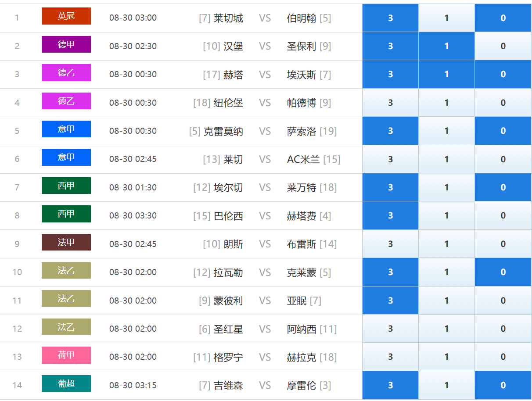Select the 0 pick for 蒙彼利 vs 亚眠
The image size is (532, 401).
503,301
